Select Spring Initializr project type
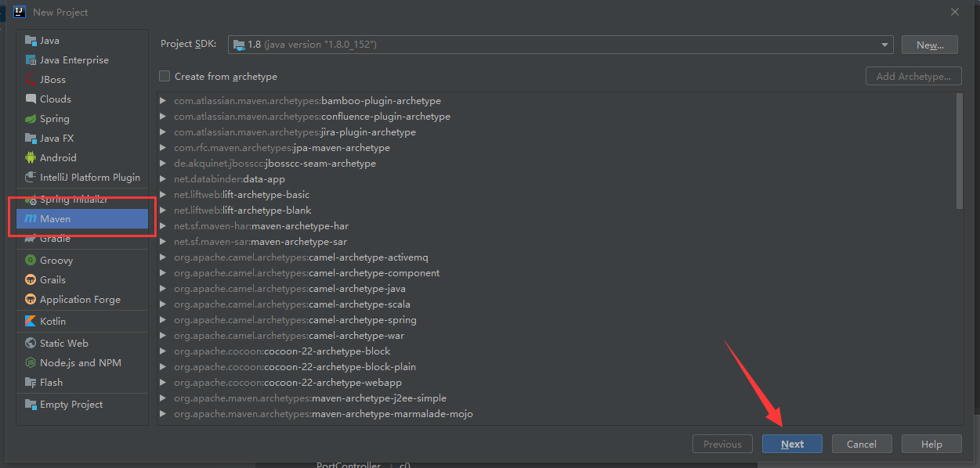 (82, 200)
